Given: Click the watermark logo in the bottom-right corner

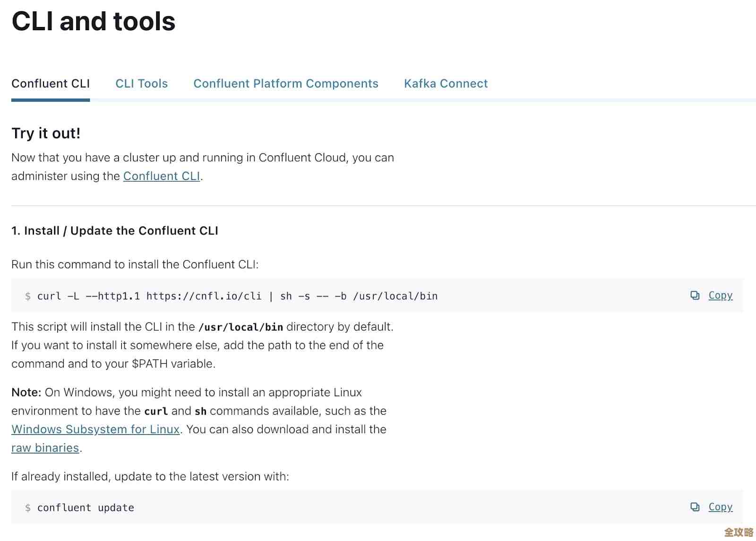Looking at the screenshot, I should tap(739, 532).
